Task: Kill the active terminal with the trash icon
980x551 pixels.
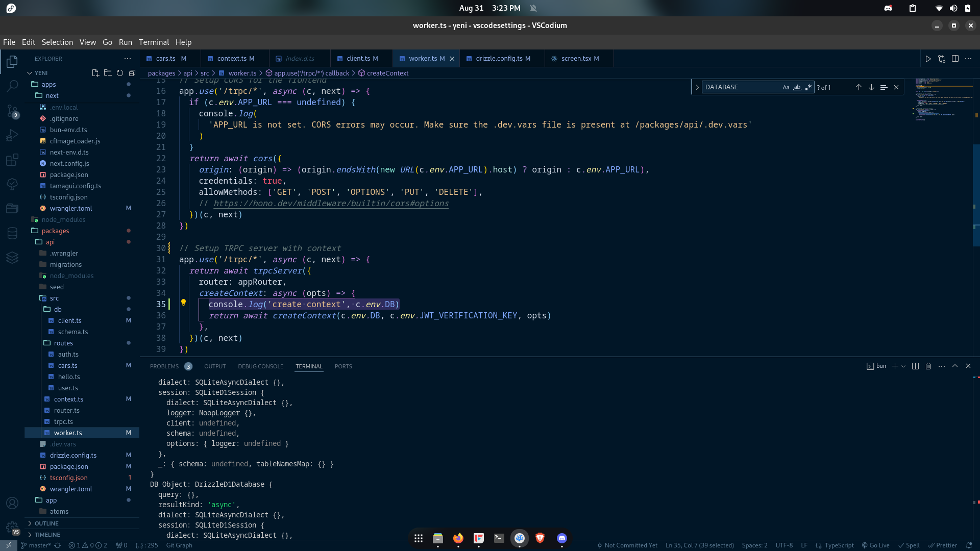Action: pyautogui.click(x=928, y=366)
